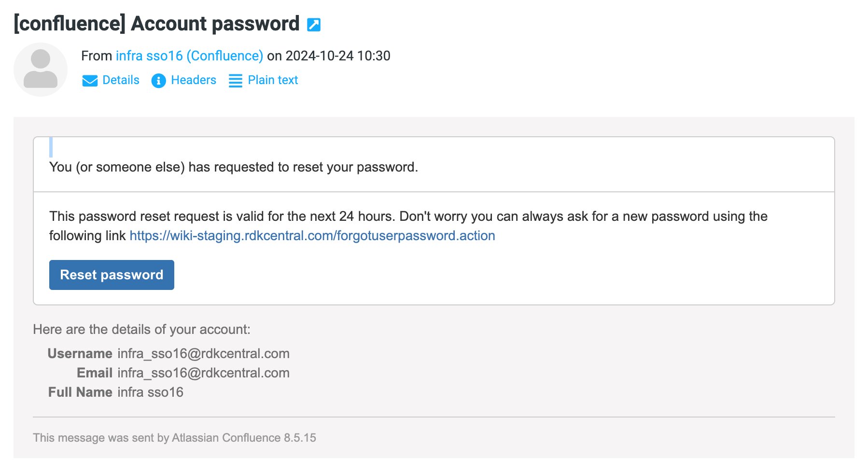Viewport: 868px width, 461px height.
Task: Open sender infra sso16 (Confluence) link
Action: [189, 56]
